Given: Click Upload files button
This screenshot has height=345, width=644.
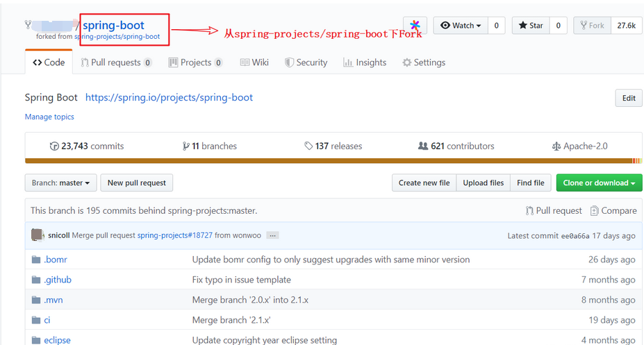Looking at the screenshot, I should coord(484,183).
